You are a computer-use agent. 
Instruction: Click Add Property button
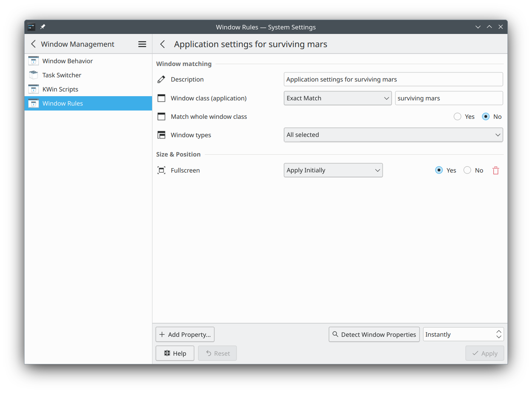pos(185,334)
